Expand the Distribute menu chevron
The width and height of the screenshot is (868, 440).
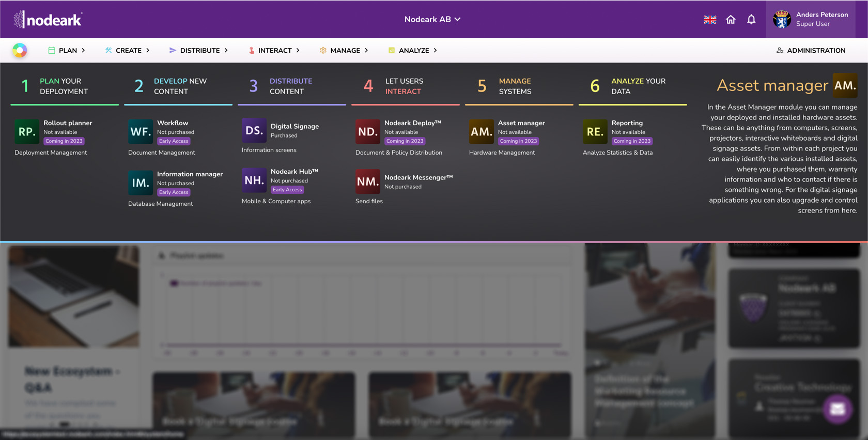point(226,50)
